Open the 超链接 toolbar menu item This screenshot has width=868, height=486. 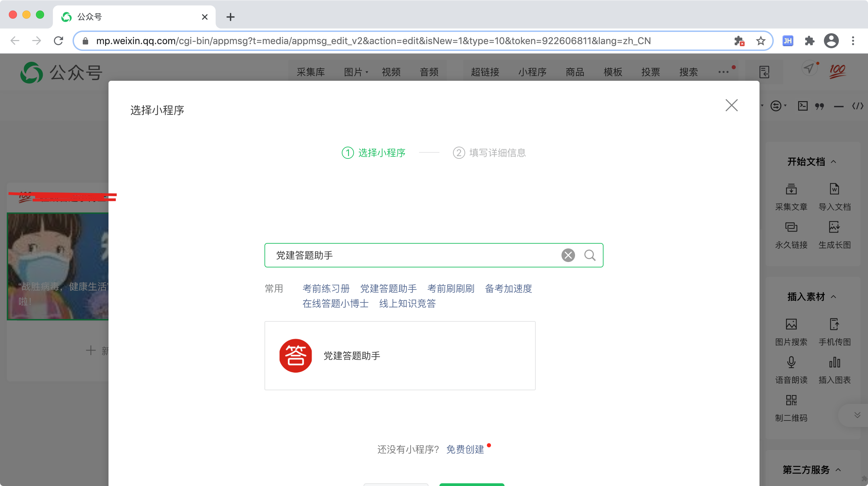point(485,72)
